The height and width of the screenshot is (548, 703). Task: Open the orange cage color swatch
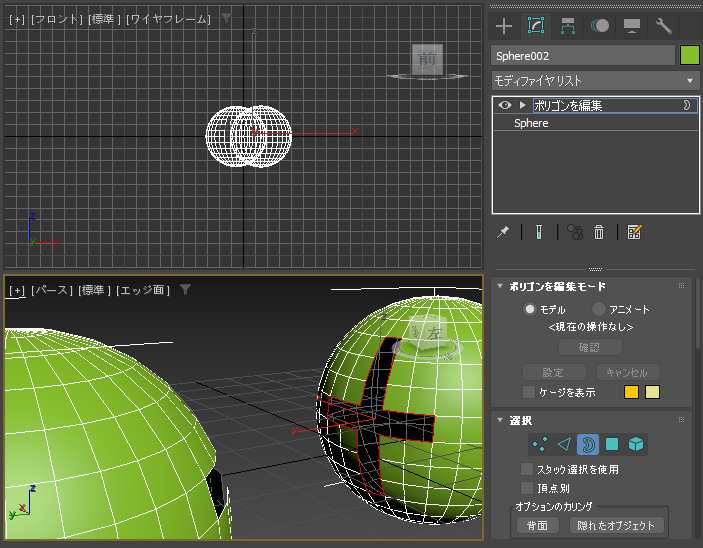(x=631, y=392)
